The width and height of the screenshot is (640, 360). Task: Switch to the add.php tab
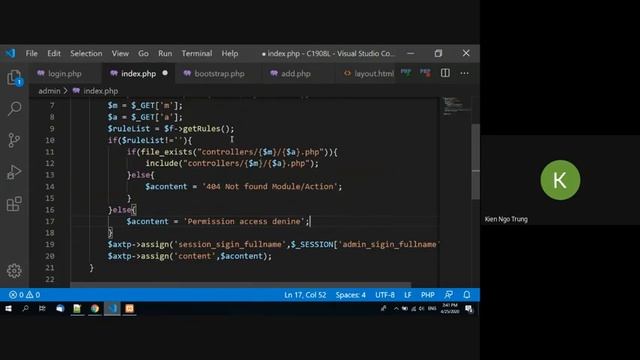point(296,73)
